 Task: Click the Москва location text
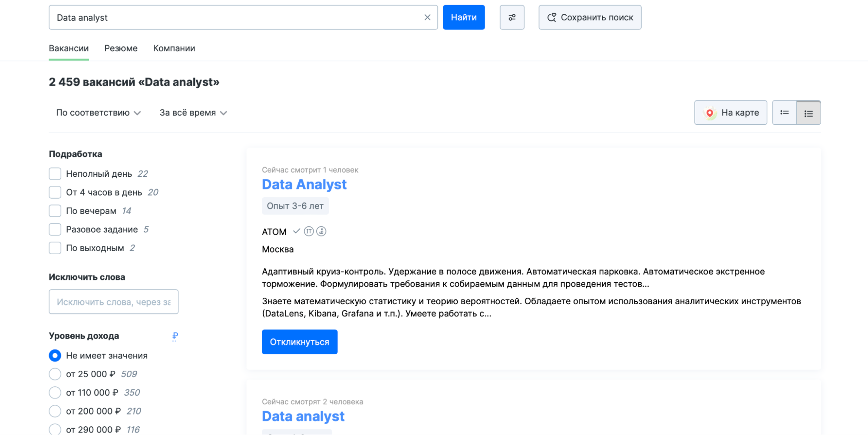(277, 249)
